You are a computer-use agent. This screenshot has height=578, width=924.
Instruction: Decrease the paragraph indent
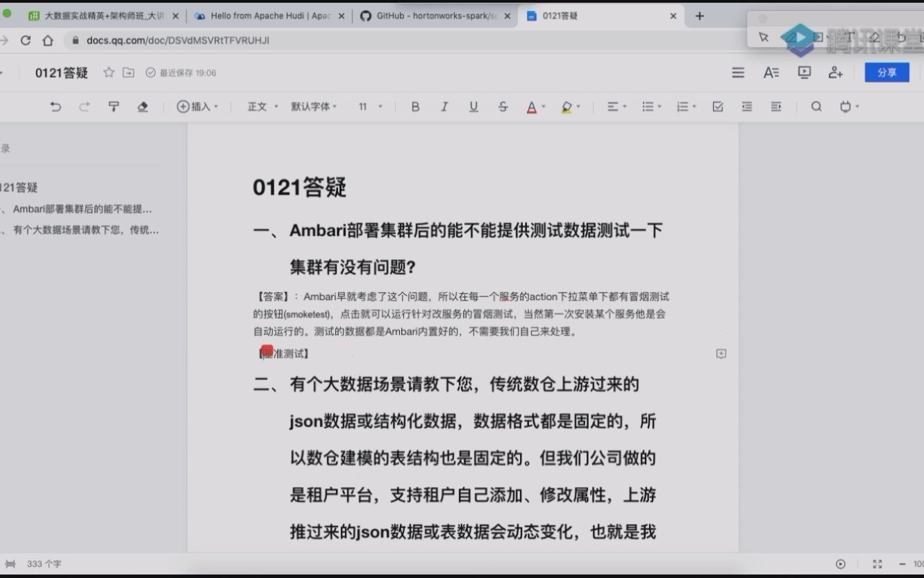click(747, 106)
